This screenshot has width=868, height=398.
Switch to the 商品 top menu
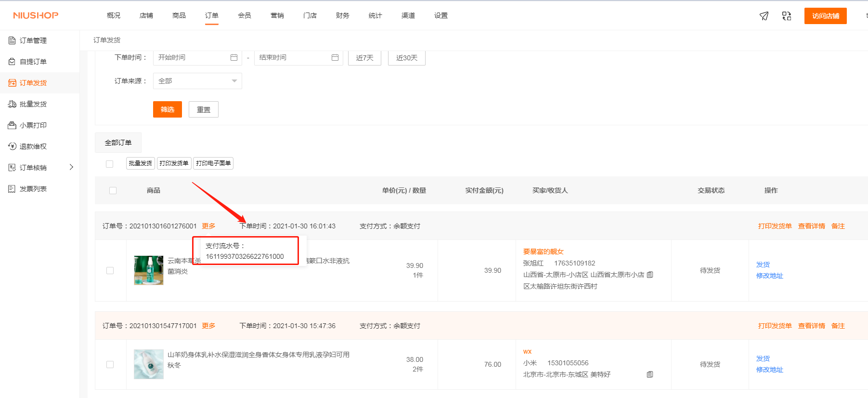[x=179, y=15]
